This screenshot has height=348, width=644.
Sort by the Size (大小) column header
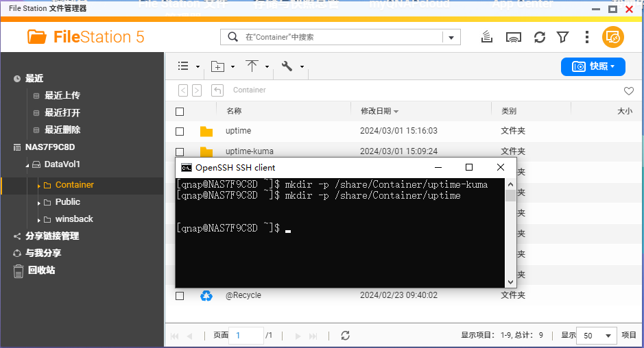tap(625, 111)
